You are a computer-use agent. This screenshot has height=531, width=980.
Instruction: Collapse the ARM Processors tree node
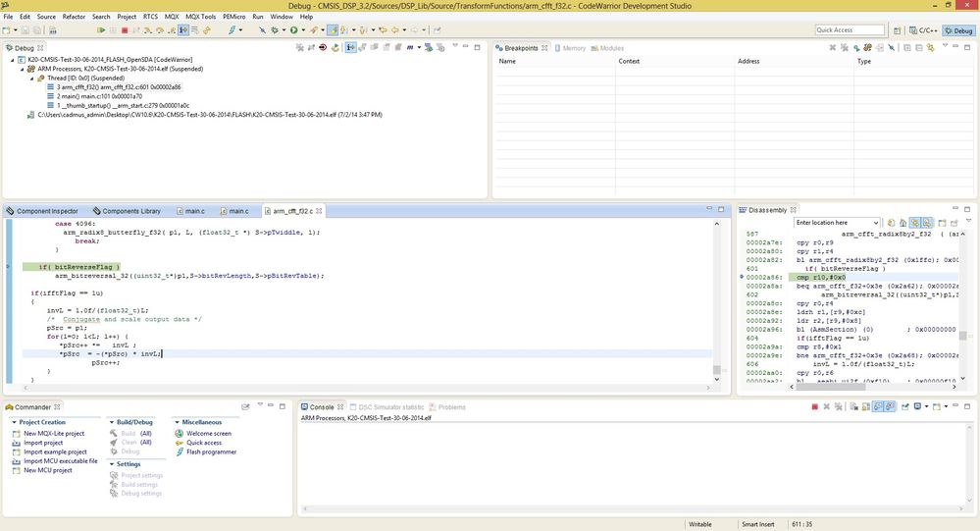(22, 70)
